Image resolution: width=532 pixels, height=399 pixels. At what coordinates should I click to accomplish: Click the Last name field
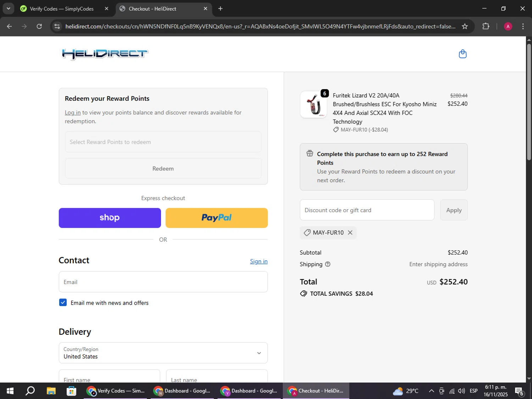click(217, 377)
